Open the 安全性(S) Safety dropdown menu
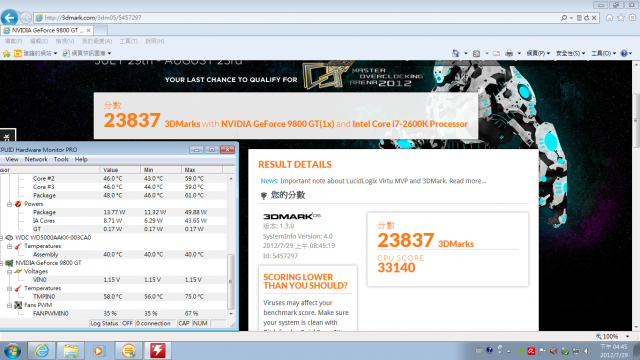Screen dimensions: 640x360 (570, 53)
